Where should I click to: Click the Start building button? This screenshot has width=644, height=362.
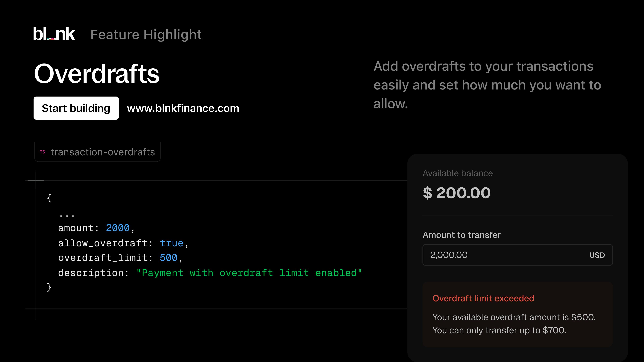[76, 108]
